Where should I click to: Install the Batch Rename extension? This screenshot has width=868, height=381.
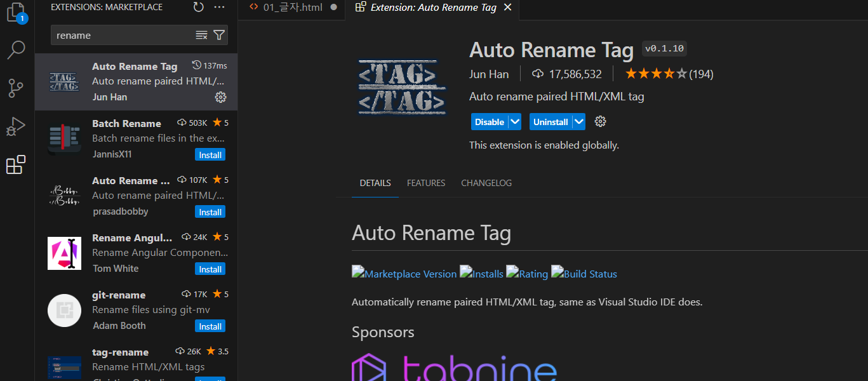point(210,155)
